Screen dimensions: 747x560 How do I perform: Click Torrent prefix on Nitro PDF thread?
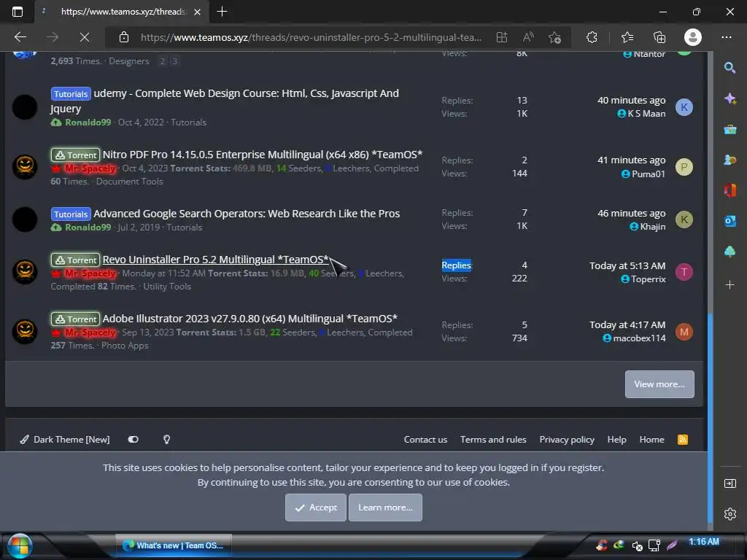tap(76, 155)
